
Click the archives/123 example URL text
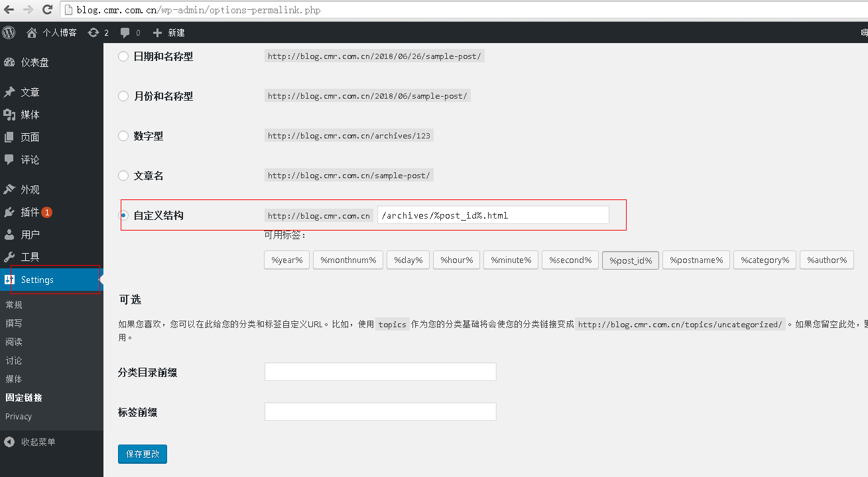349,136
